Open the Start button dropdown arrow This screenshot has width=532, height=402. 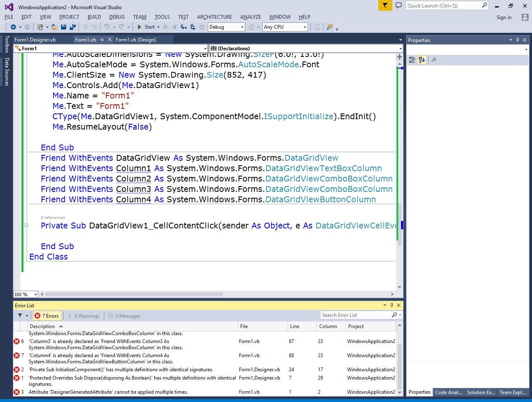click(x=158, y=27)
